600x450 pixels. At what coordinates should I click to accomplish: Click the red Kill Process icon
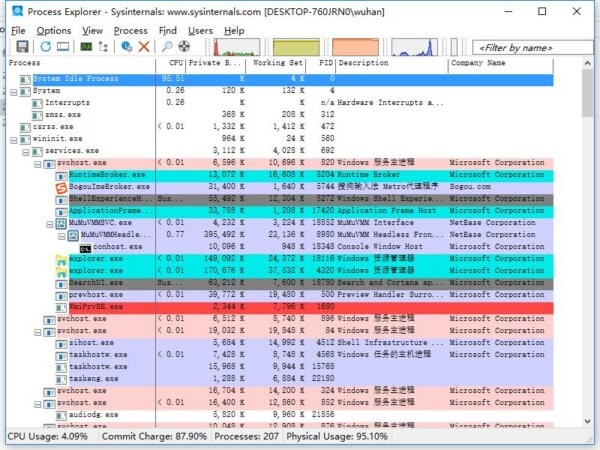[144, 47]
